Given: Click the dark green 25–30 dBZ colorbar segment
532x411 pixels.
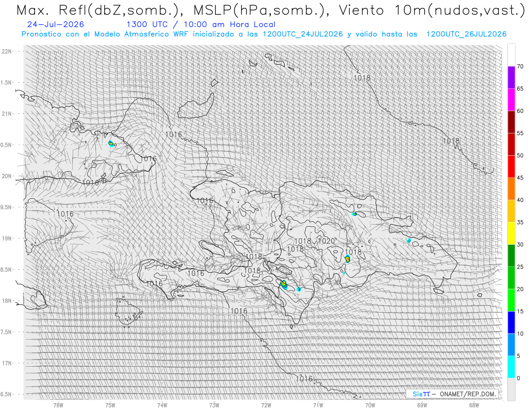Looking at the screenshot, I should point(511,255).
